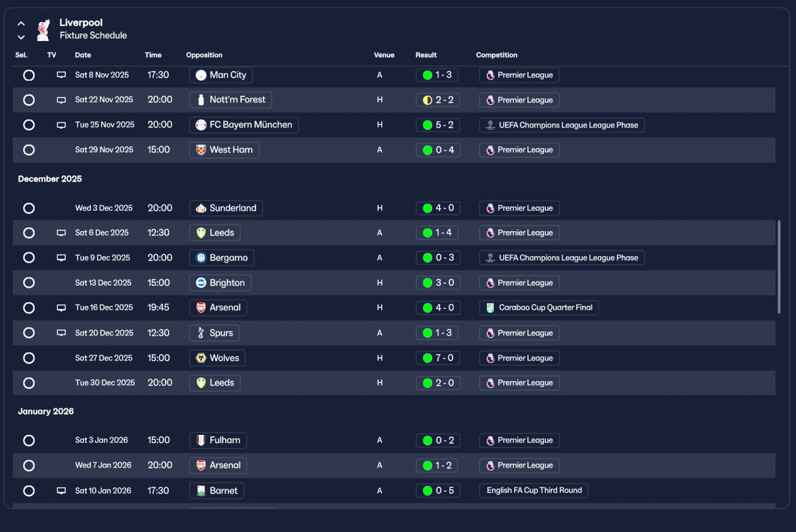Select the FC Bayern München fixture radio button

click(29, 125)
